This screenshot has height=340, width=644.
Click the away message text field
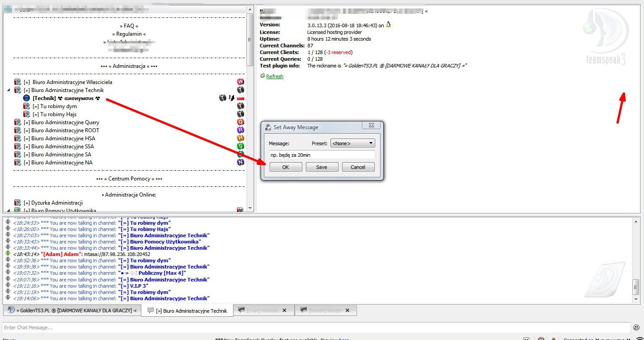pos(322,155)
